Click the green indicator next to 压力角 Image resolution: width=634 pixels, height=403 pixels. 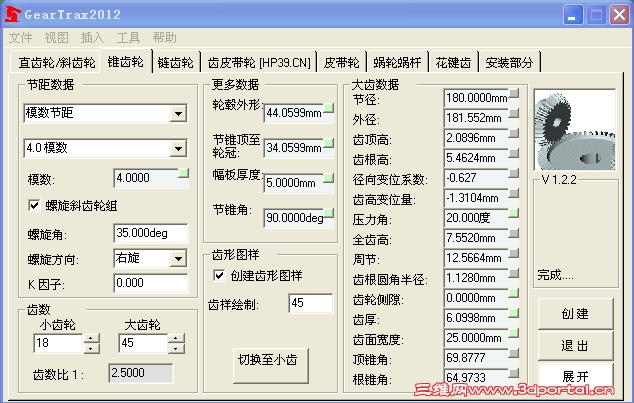point(514,213)
